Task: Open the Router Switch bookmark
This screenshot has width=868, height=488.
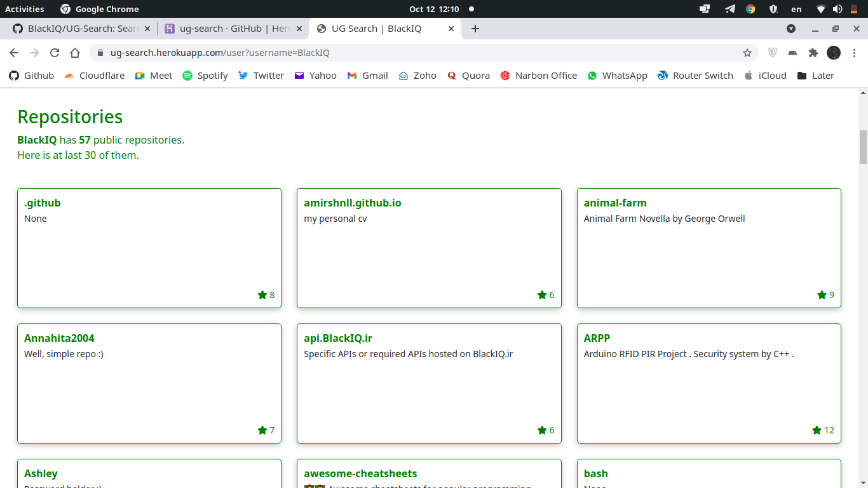Action: [x=696, y=76]
